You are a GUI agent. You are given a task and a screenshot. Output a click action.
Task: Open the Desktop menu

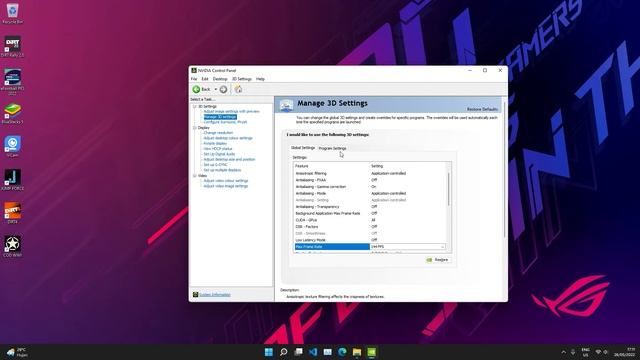(x=220, y=79)
